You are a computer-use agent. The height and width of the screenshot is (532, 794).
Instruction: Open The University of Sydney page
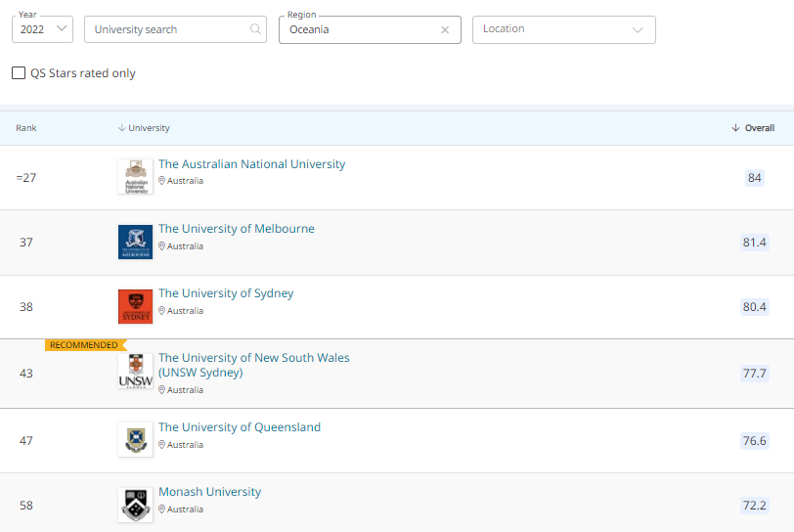[226, 293]
